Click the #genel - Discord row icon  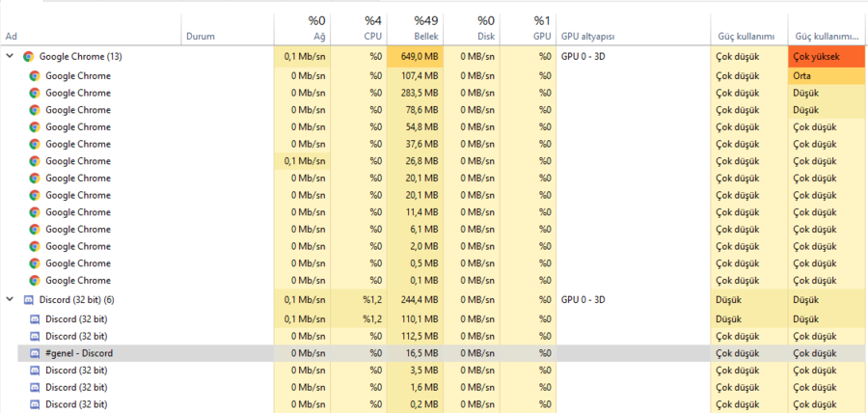[35, 353]
